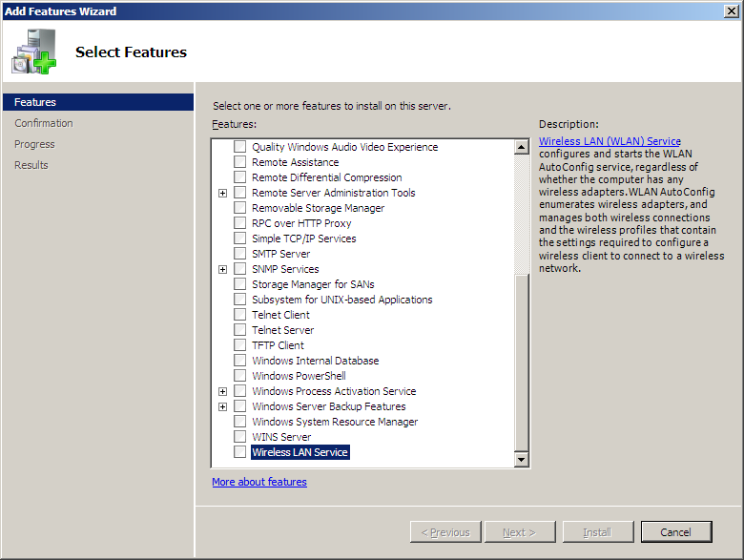This screenshot has height=560, width=744.
Task: Open the Progress step
Action: 34,144
